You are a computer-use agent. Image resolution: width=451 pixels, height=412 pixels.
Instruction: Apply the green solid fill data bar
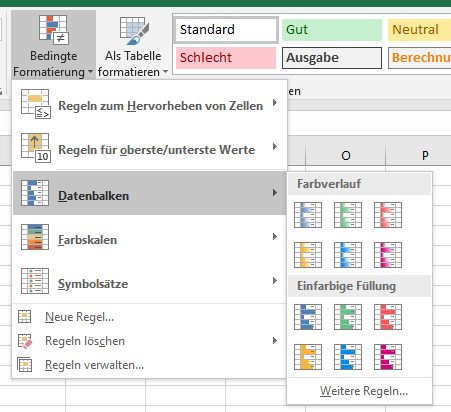point(348,317)
